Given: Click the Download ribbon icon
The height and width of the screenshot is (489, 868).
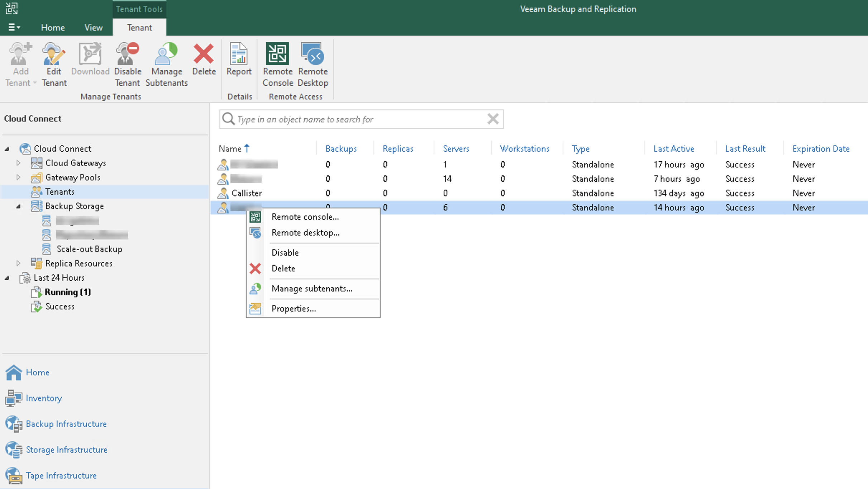Looking at the screenshot, I should point(90,54).
